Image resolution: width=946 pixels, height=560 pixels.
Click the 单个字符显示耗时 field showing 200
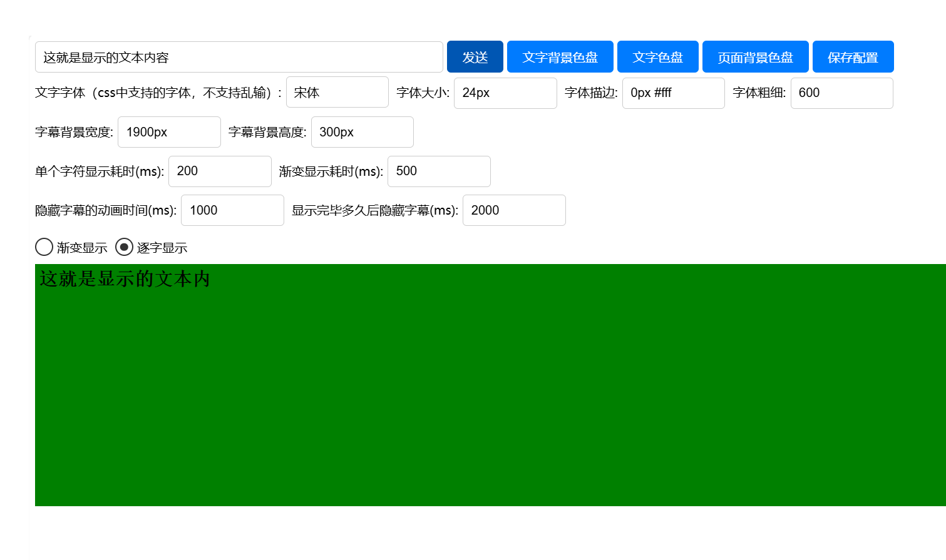pyautogui.click(x=220, y=171)
